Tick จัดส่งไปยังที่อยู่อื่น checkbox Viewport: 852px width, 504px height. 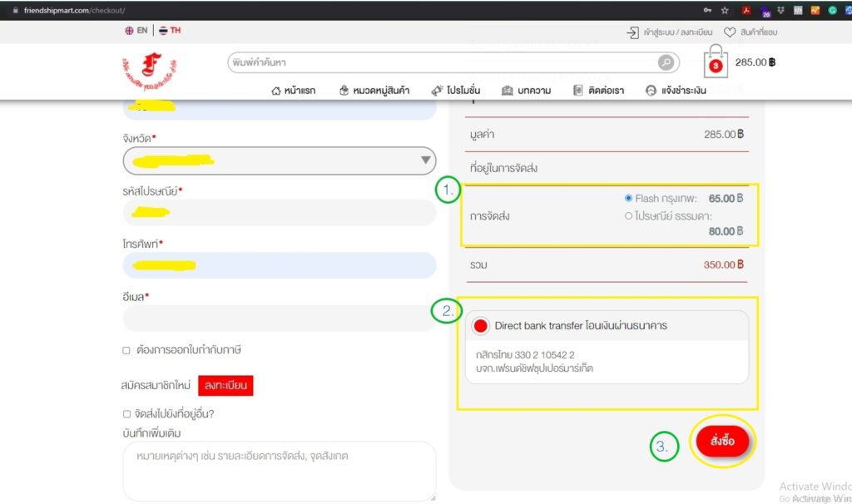[x=126, y=413]
